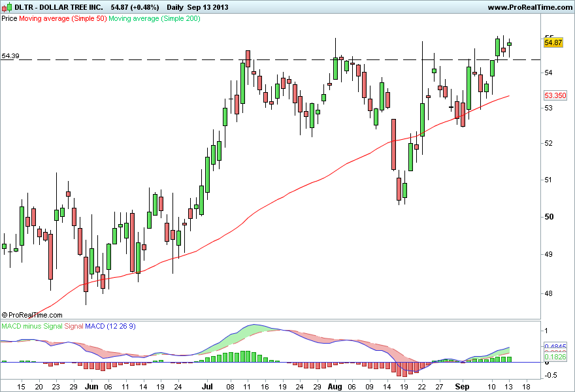Click the 54.39 horizontal line label
The image size is (575, 392).
point(10,56)
